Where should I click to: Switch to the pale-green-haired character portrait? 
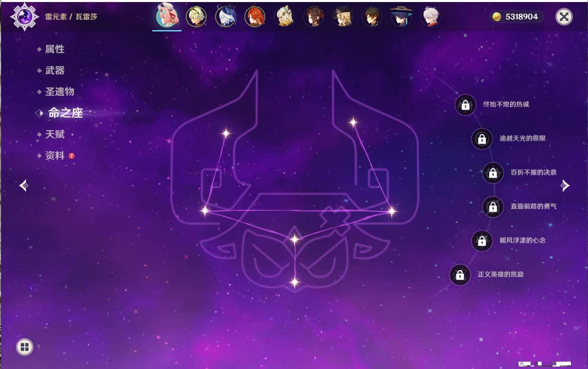(x=196, y=17)
